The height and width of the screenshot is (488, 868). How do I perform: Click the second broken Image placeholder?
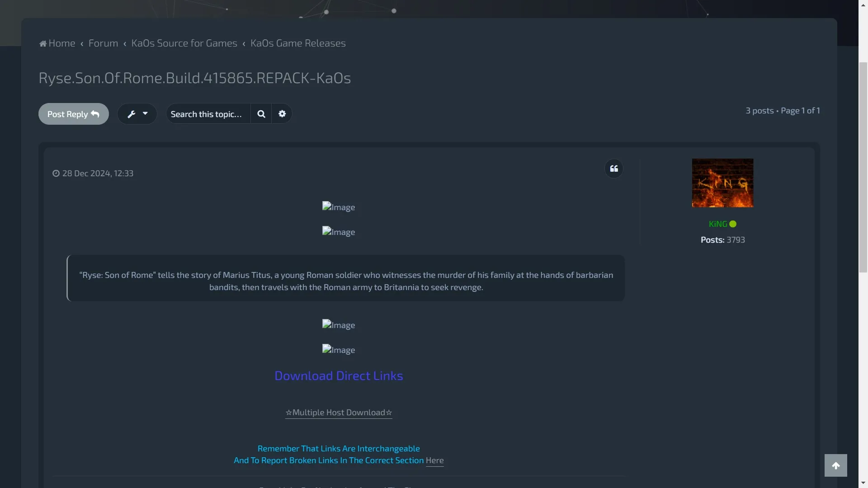pyautogui.click(x=339, y=232)
